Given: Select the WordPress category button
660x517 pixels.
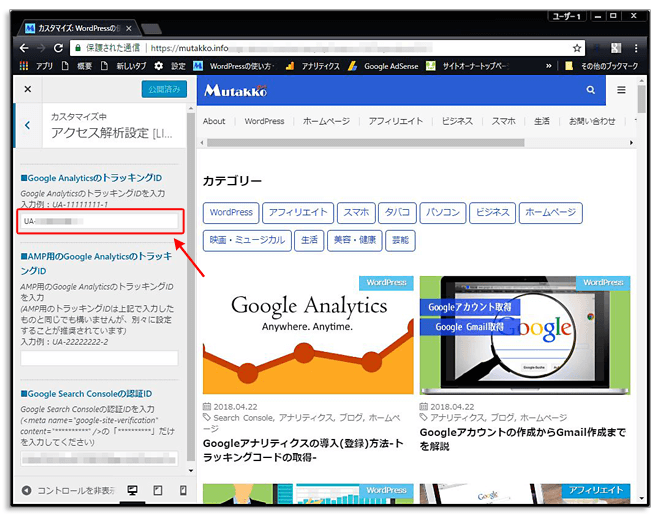Looking at the screenshot, I should click(231, 213).
